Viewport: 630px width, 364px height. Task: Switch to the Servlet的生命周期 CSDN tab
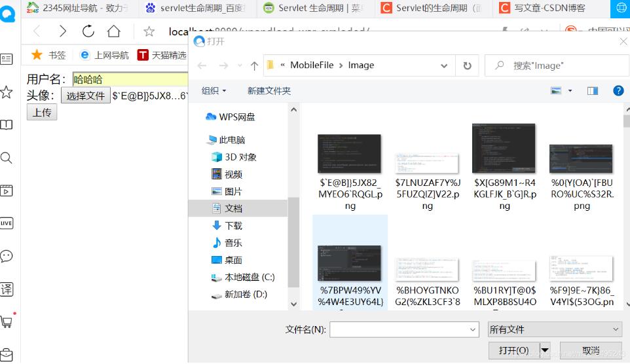click(433, 8)
